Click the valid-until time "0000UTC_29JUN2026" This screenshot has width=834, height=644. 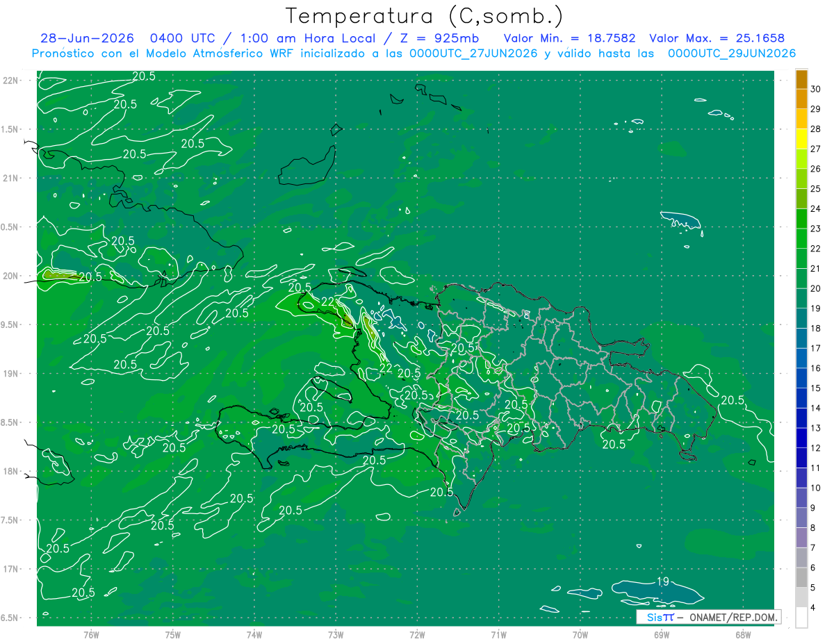[x=732, y=53]
